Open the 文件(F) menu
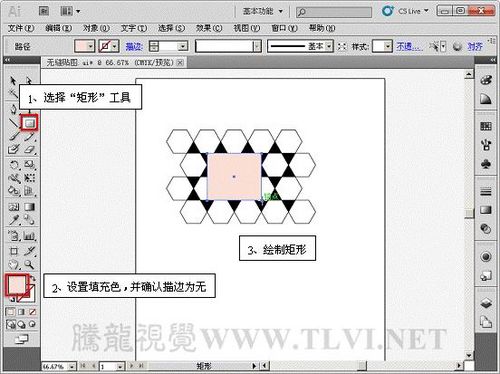 click(x=21, y=28)
